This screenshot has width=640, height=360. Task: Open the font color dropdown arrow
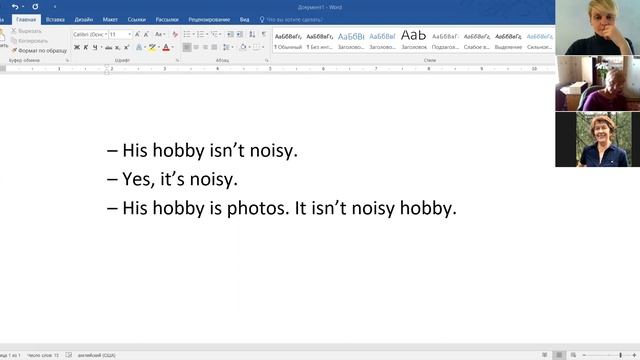point(173,47)
